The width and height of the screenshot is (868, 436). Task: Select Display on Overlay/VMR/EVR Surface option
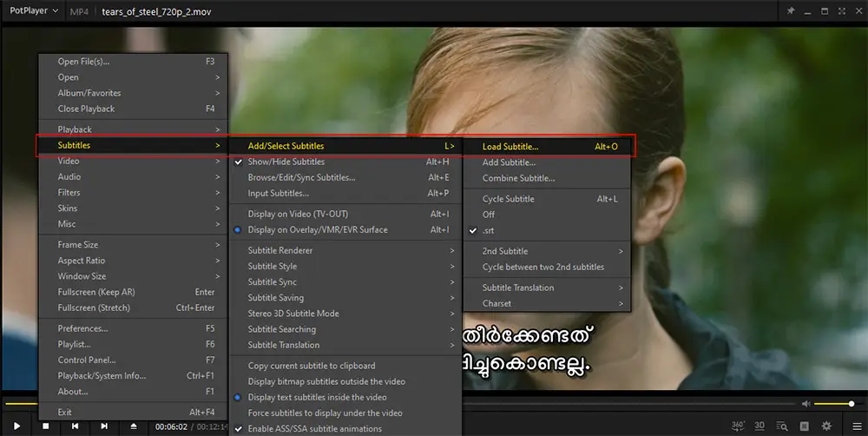(317, 230)
